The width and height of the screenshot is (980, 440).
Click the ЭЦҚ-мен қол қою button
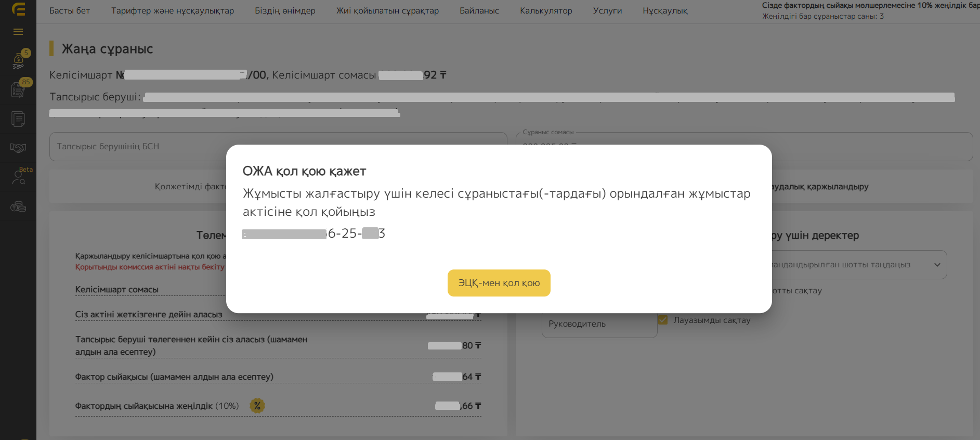coord(499,283)
